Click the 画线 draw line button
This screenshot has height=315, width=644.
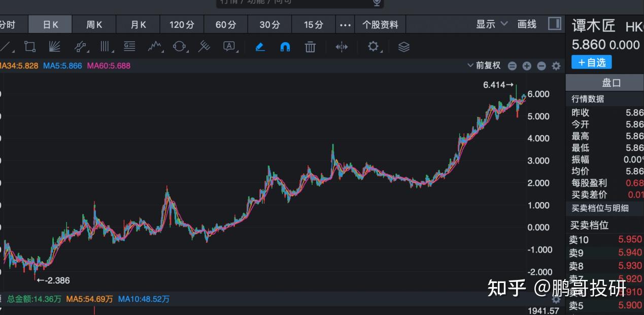coord(526,24)
